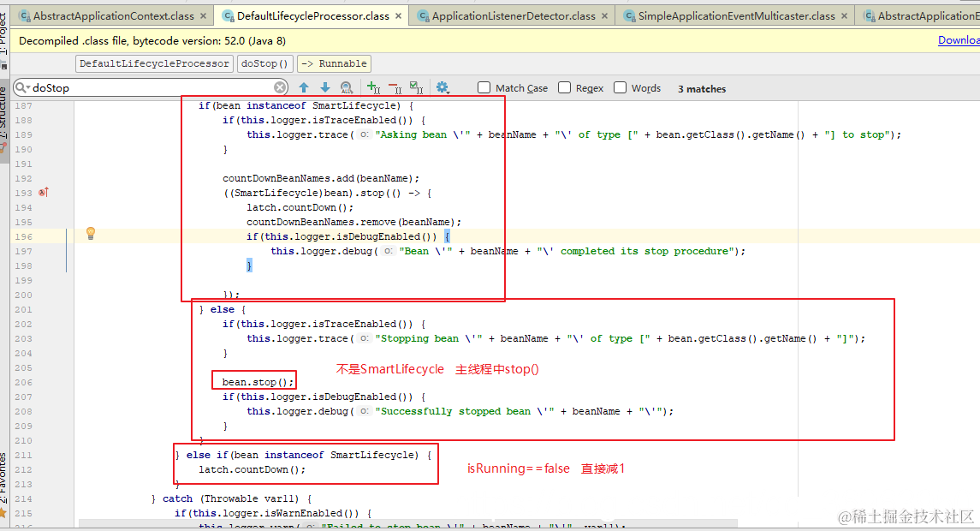Click the Find All occurrences icon
The image size is (980, 531).
(x=347, y=87)
